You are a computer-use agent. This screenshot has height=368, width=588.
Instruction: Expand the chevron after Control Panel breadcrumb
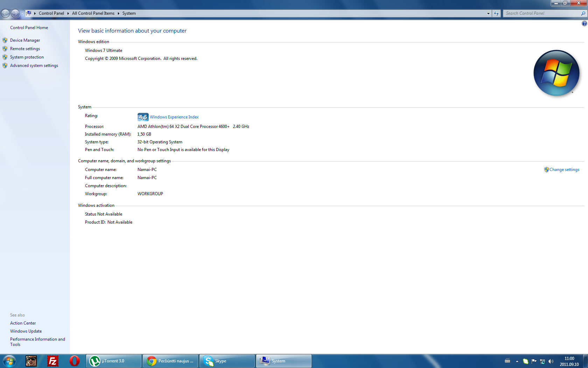pyautogui.click(x=68, y=13)
